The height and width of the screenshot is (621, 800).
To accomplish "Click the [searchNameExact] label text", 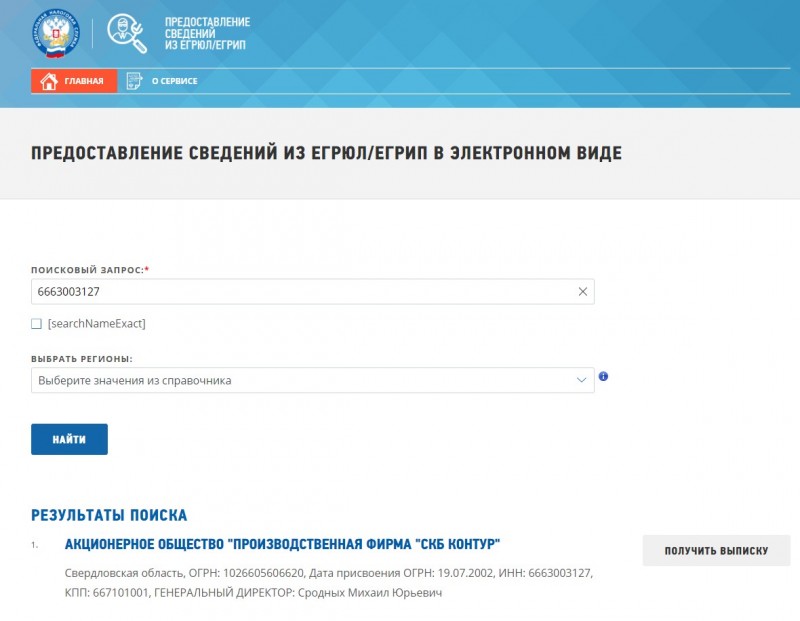I will click(96, 324).
